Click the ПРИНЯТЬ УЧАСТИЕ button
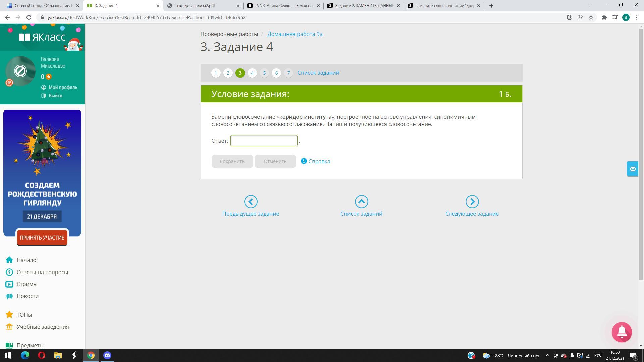 click(x=42, y=238)
